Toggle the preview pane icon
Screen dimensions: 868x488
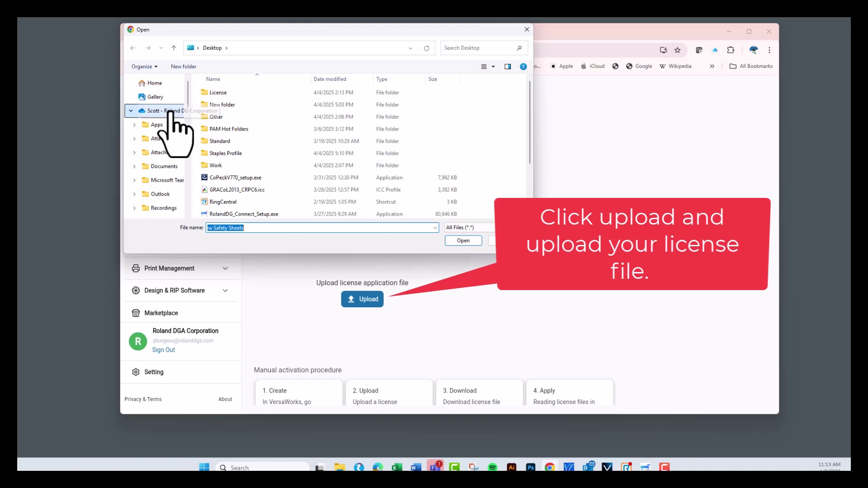[x=508, y=66]
